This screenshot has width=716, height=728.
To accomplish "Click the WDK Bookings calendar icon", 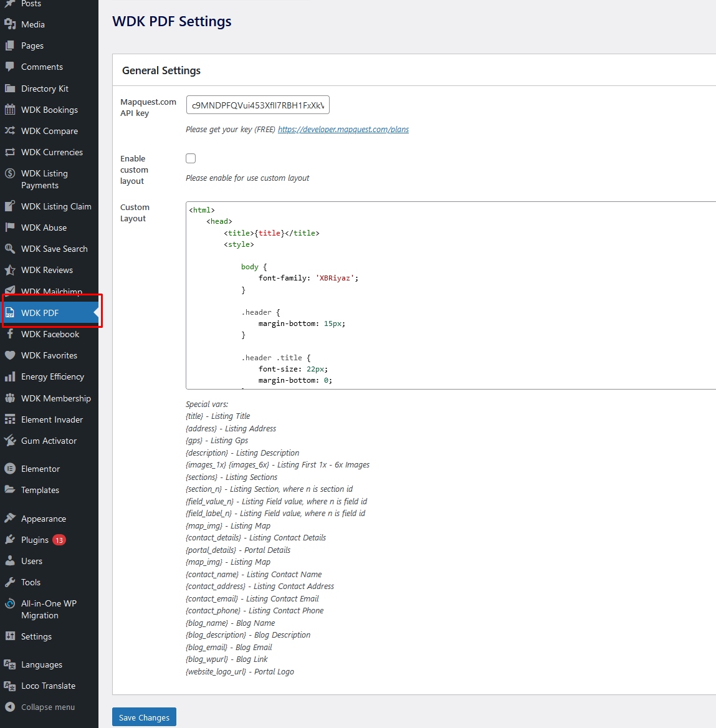I will 10,110.
